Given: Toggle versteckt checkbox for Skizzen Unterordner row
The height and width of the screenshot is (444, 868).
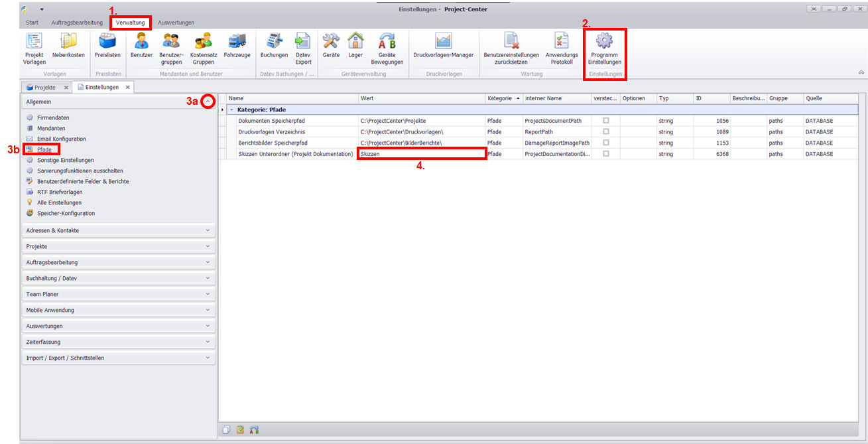Looking at the screenshot, I should [605, 154].
